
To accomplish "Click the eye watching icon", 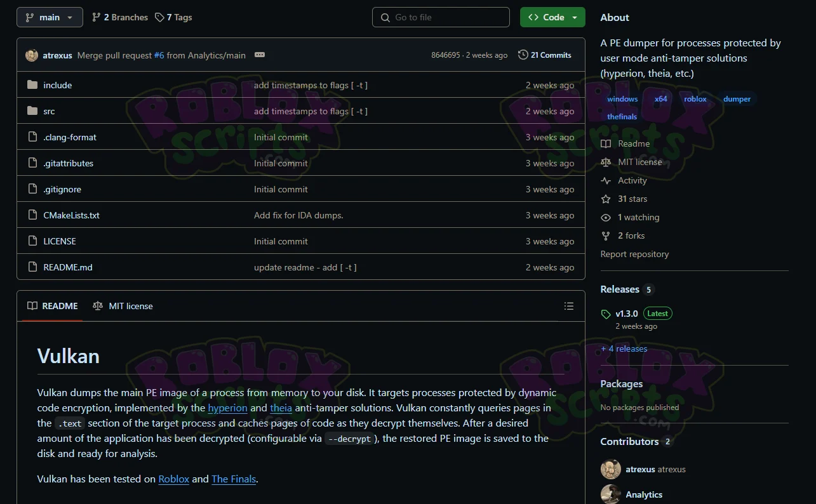I will point(606,217).
